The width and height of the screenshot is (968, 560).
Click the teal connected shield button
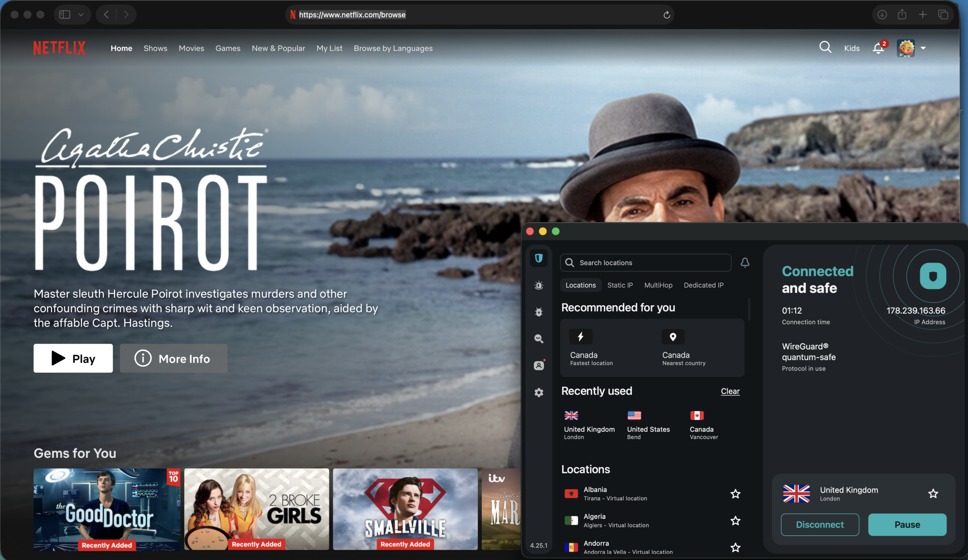coord(933,276)
